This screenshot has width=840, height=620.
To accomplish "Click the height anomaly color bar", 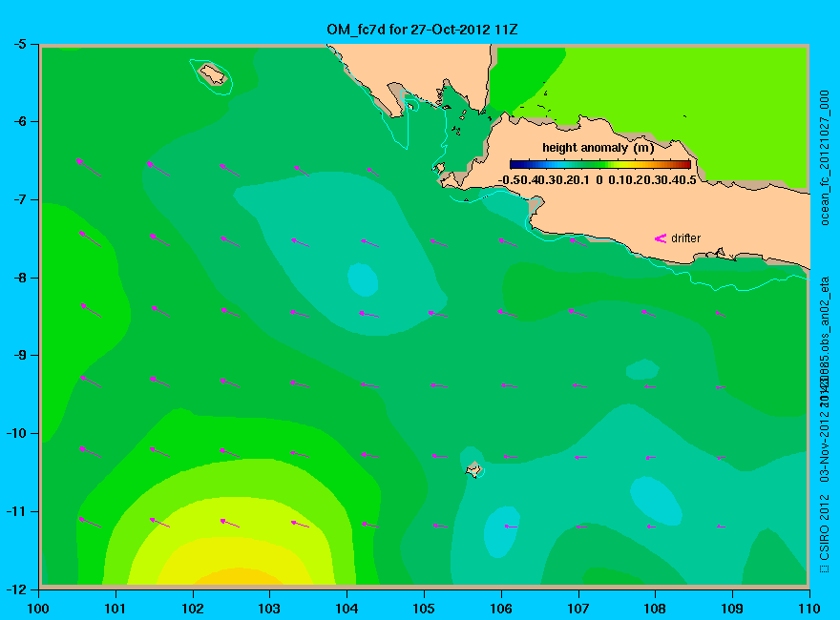I will (x=600, y=164).
